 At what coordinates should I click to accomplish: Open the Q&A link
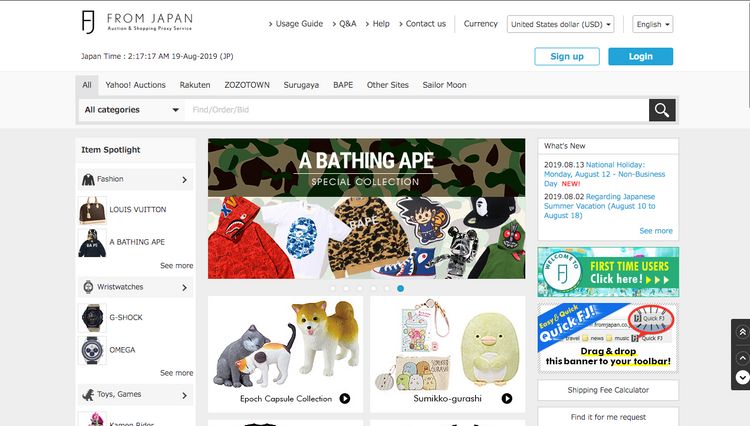344,24
